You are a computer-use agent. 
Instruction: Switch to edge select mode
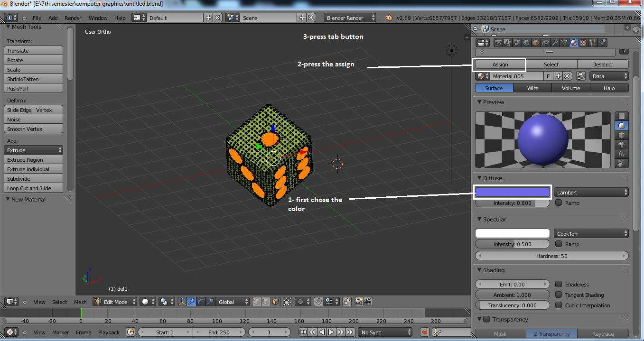pos(265,302)
